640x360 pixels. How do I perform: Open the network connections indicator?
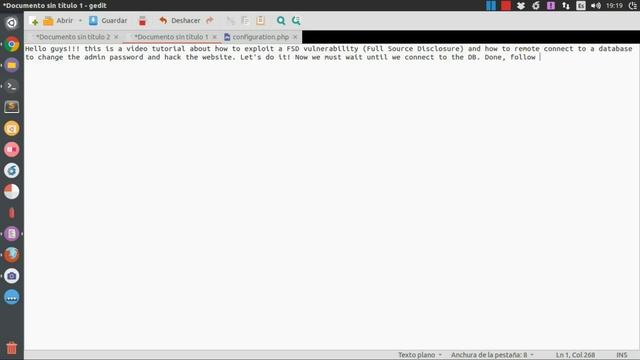(x=566, y=5)
